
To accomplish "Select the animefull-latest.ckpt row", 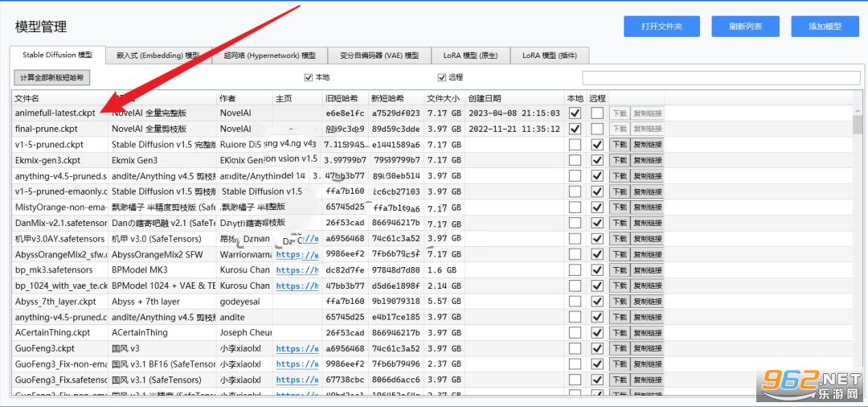I will (x=432, y=113).
